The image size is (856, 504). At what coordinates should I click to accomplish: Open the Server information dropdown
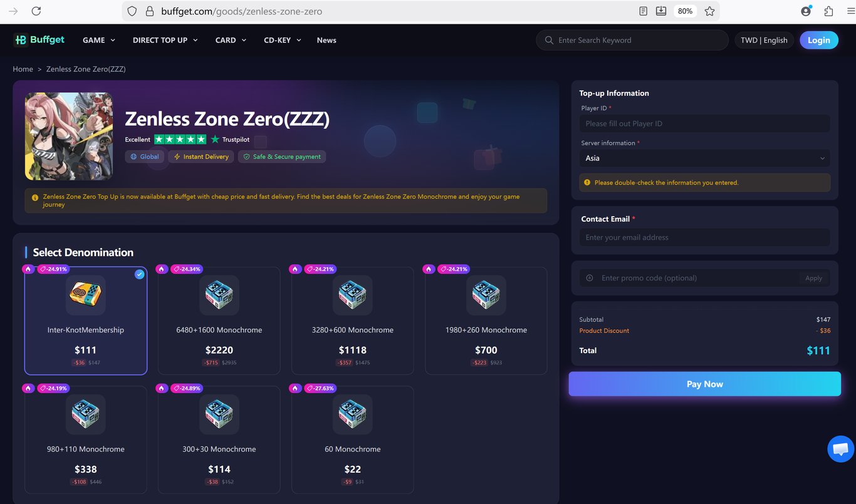pos(705,158)
